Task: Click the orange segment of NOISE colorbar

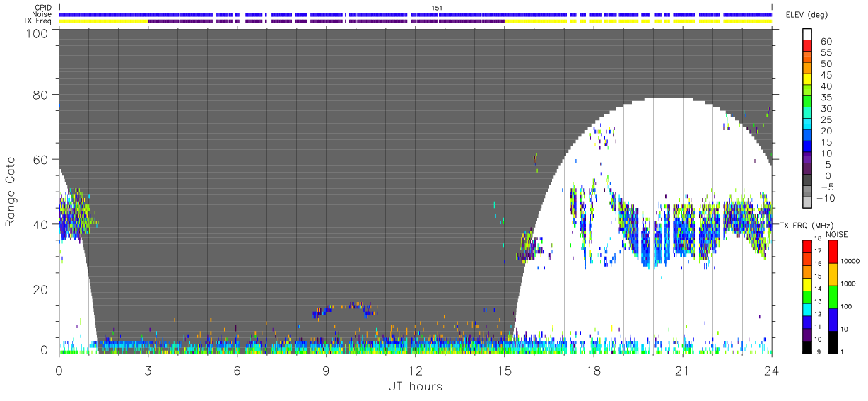Action: tap(833, 274)
